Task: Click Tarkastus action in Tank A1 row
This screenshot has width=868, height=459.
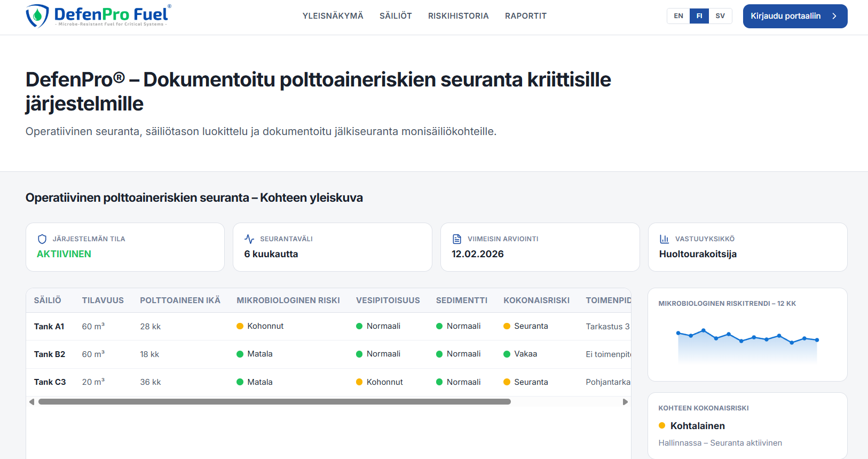Action: pos(608,327)
